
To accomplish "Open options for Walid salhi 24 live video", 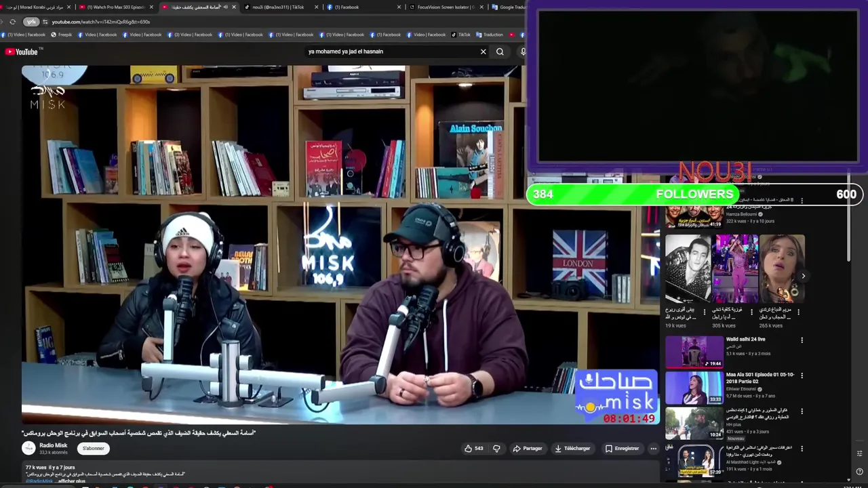I will [802, 340].
